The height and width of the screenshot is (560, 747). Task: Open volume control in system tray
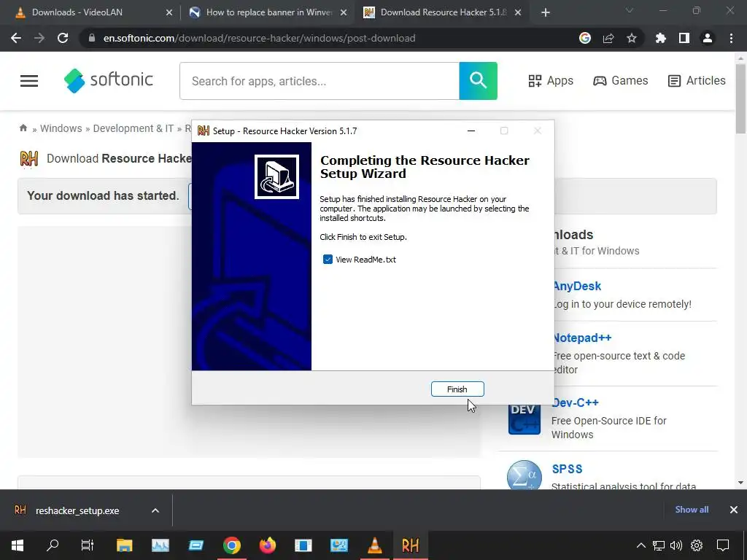676,545
